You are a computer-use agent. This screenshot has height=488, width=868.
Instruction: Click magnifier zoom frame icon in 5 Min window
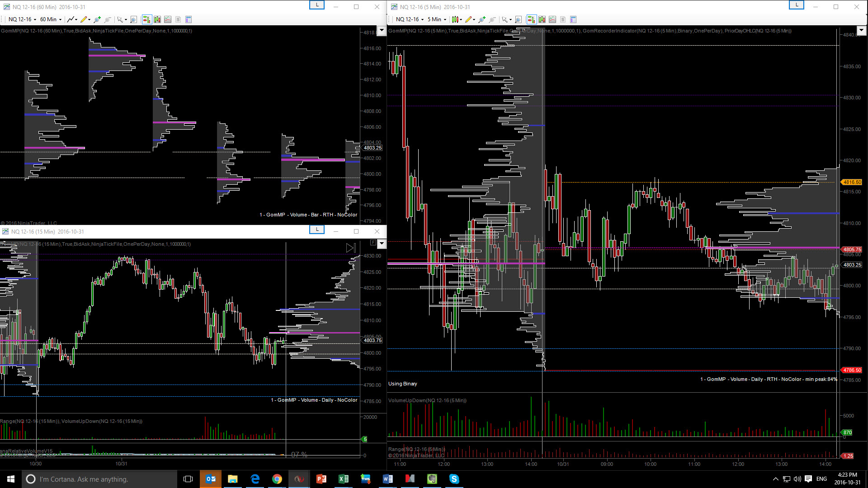click(x=518, y=19)
